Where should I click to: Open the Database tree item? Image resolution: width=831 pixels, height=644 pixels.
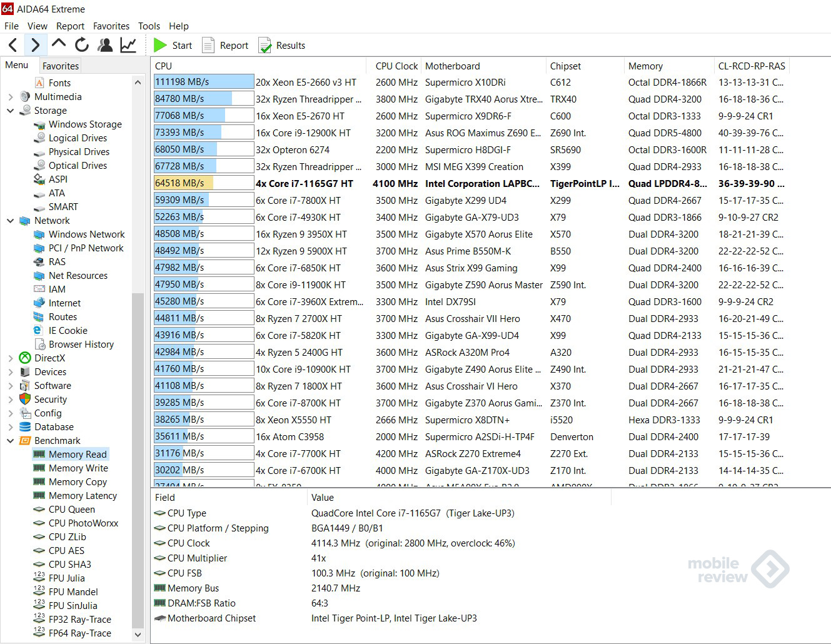[x=54, y=427]
